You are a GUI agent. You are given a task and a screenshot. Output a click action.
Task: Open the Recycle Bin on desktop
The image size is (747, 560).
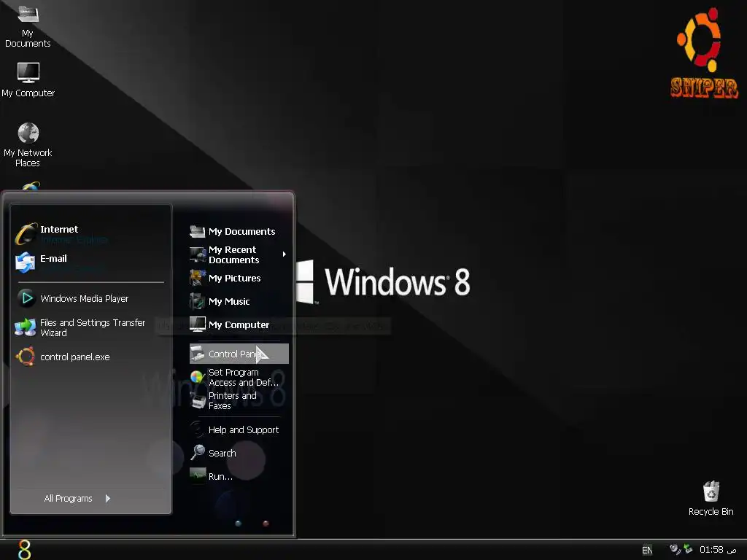(711, 499)
